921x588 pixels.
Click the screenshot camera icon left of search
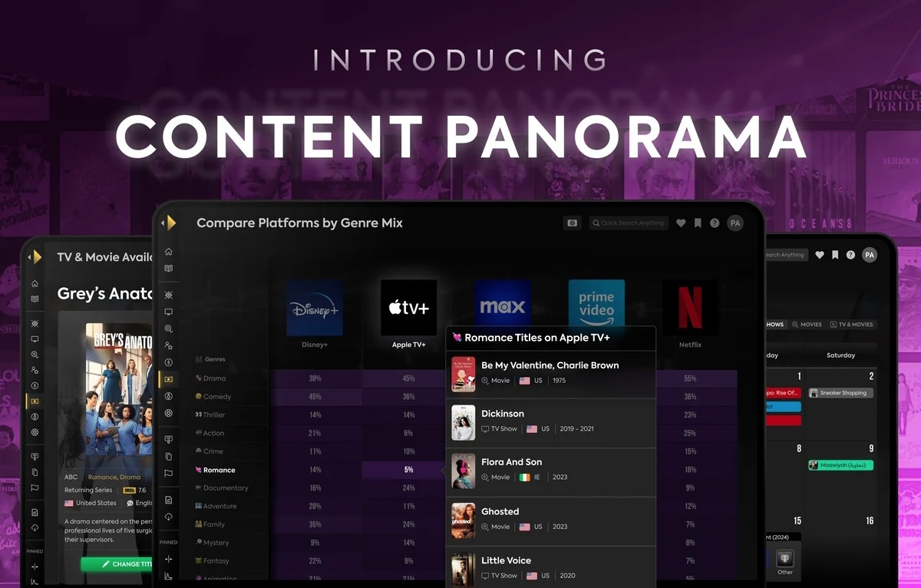[x=571, y=223]
